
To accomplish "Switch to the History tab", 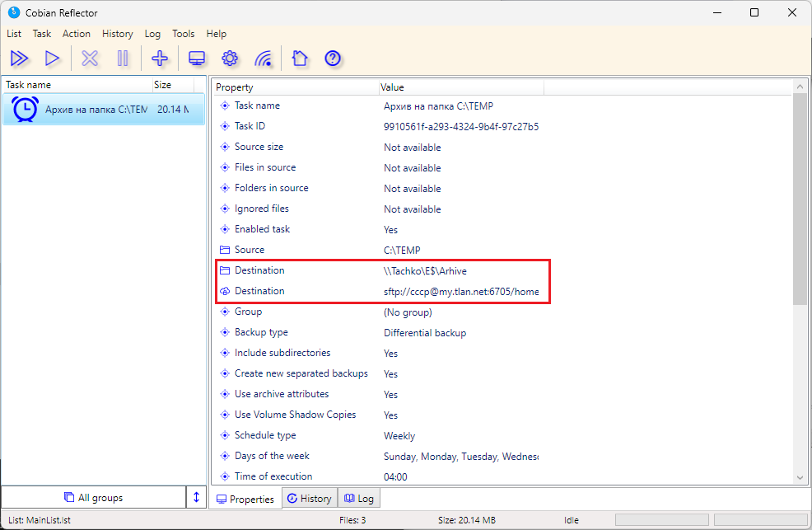I will tap(310, 498).
